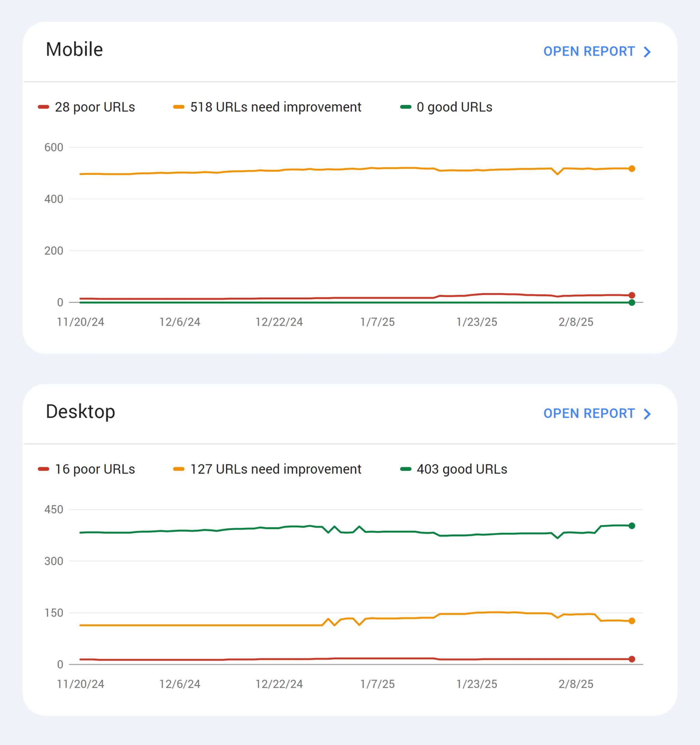The height and width of the screenshot is (745, 700).
Task: Click the 12/22/24 date on Mobile chart axis
Action: coord(279,322)
